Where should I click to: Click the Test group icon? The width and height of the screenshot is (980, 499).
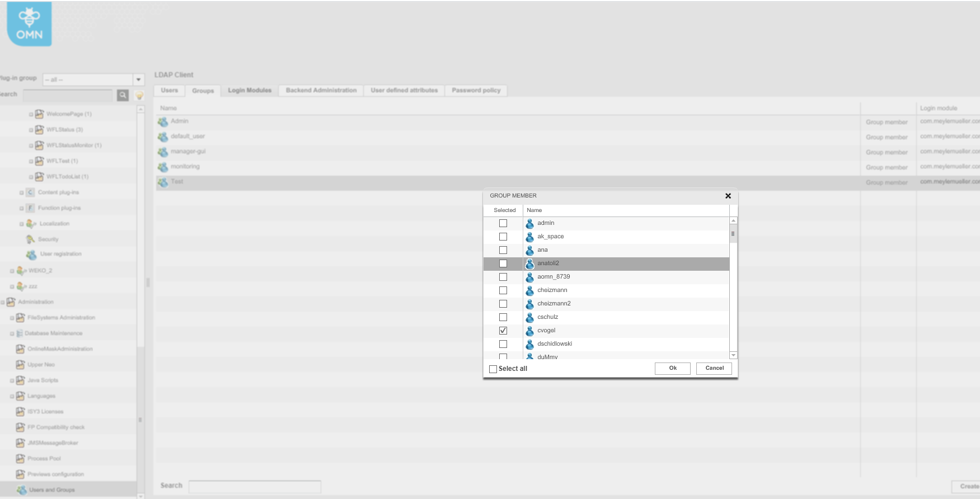(x=163, y=182)
